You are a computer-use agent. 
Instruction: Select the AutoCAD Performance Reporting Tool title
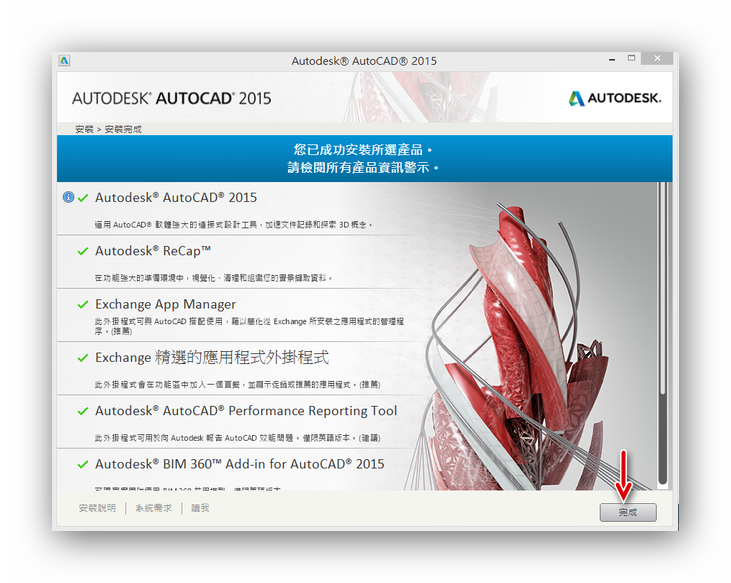pos(246,411)
